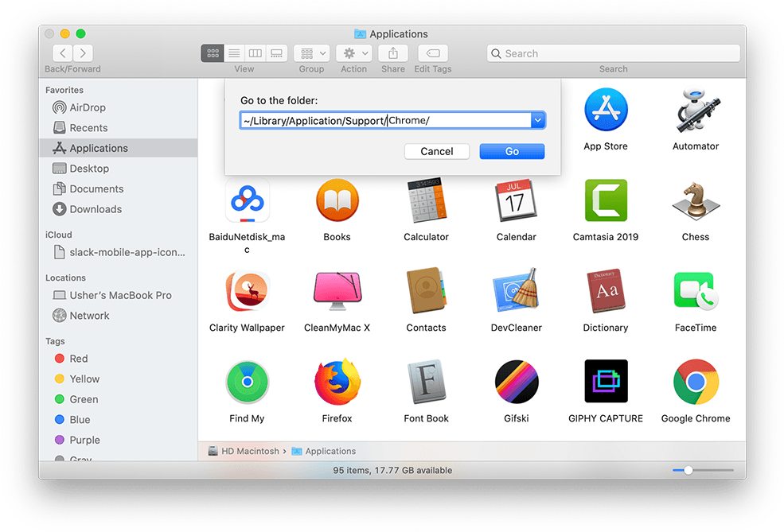Click the Go button
The width and height of the screenshot is (784, 532).
click(x=512, y=151)
